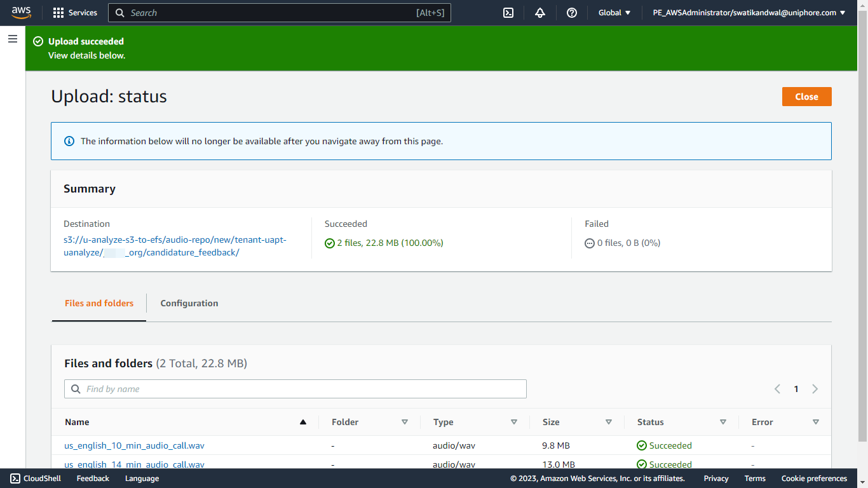The image size is (868, 488).
Task: Open the AWS home logo
Action: (x=21, y=13)
